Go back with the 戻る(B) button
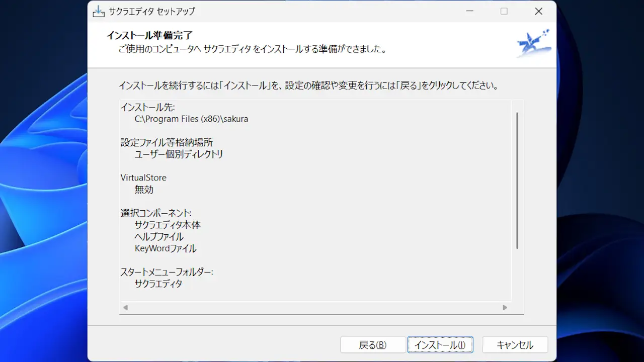Viewport: 644px width, 362px height. click(x=373, y=345)
